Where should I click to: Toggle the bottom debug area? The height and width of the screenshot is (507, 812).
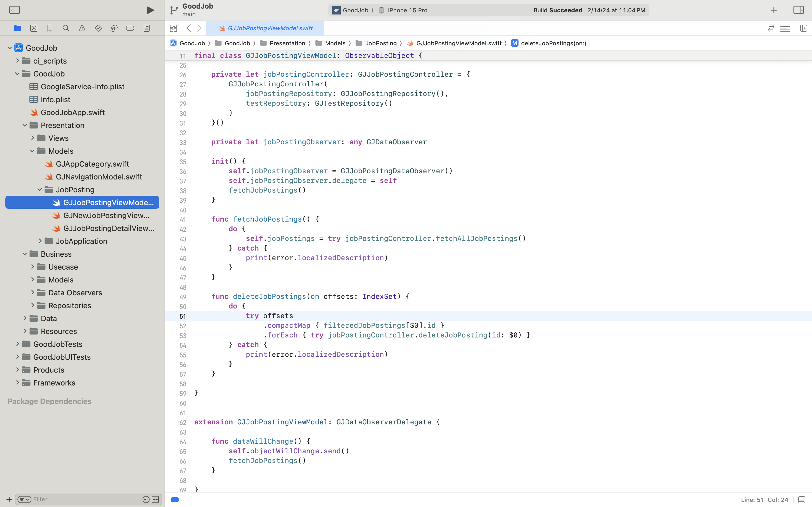click(802, 499)
